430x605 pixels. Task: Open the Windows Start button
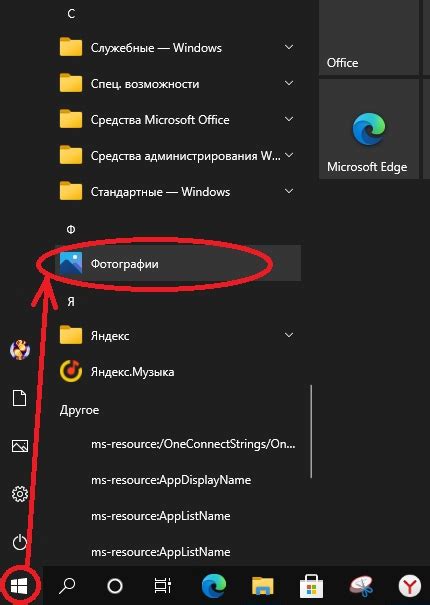coord(19,586)
